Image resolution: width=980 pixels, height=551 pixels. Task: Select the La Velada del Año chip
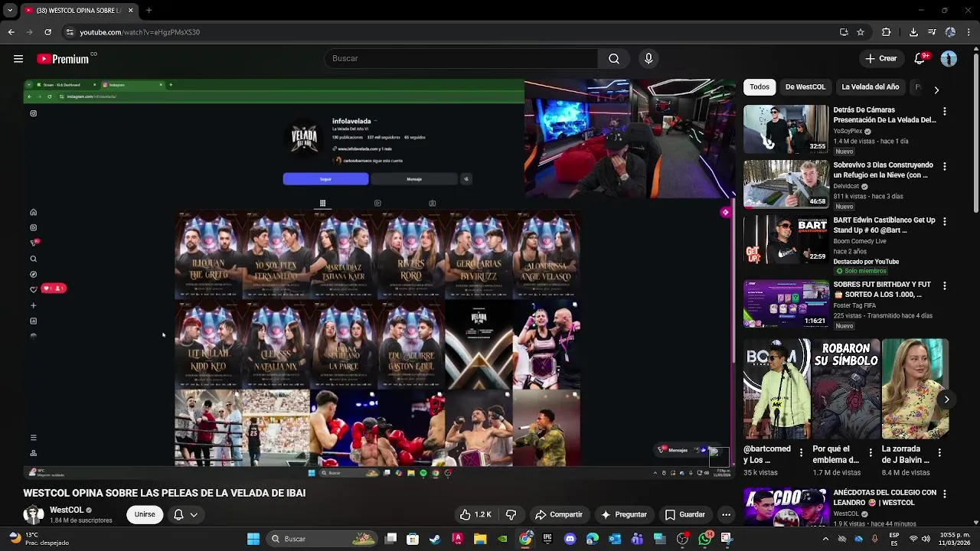pos(871,87)
